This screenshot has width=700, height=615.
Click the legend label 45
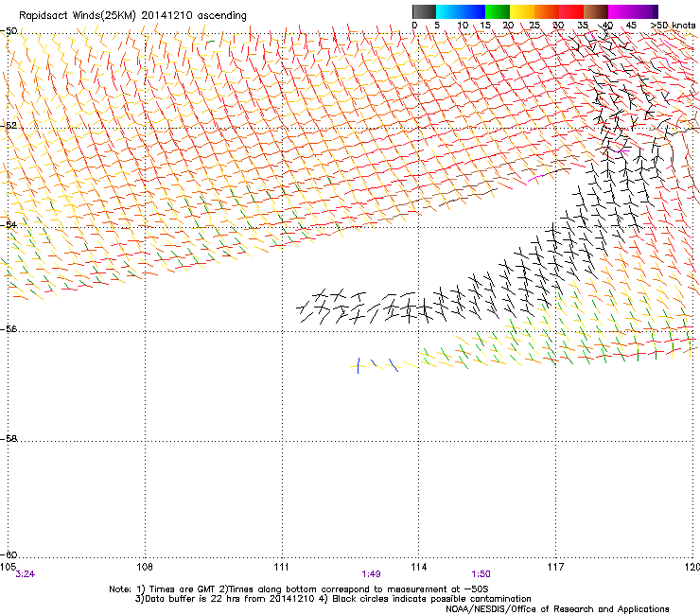[x=631, y=26]
